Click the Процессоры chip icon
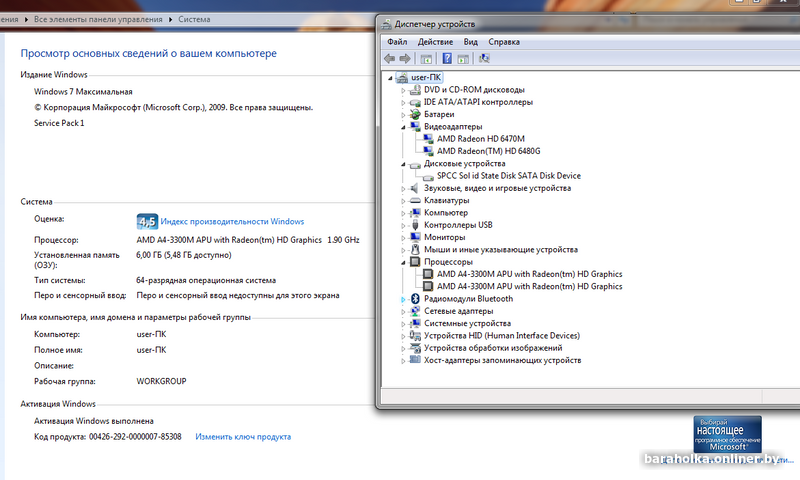800x480 pixels. (415, 262)
